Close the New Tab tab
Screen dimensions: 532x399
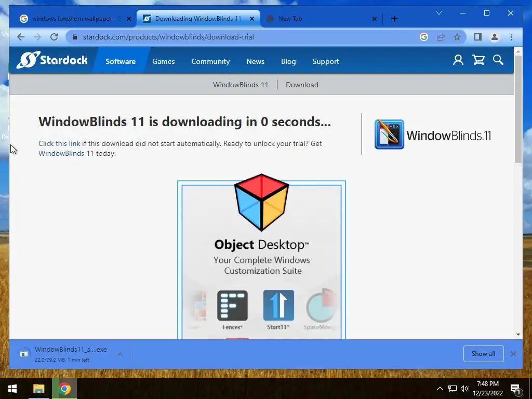374,19
